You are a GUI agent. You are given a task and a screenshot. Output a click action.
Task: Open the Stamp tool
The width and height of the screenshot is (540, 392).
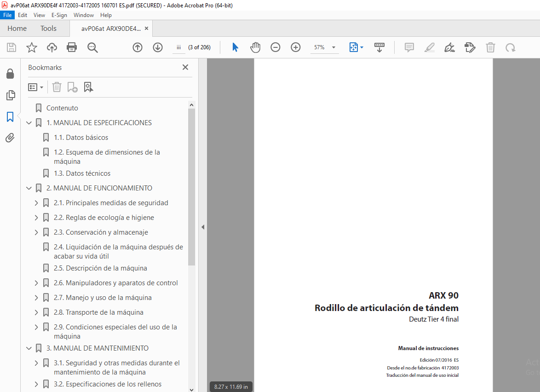coord(470,47)
